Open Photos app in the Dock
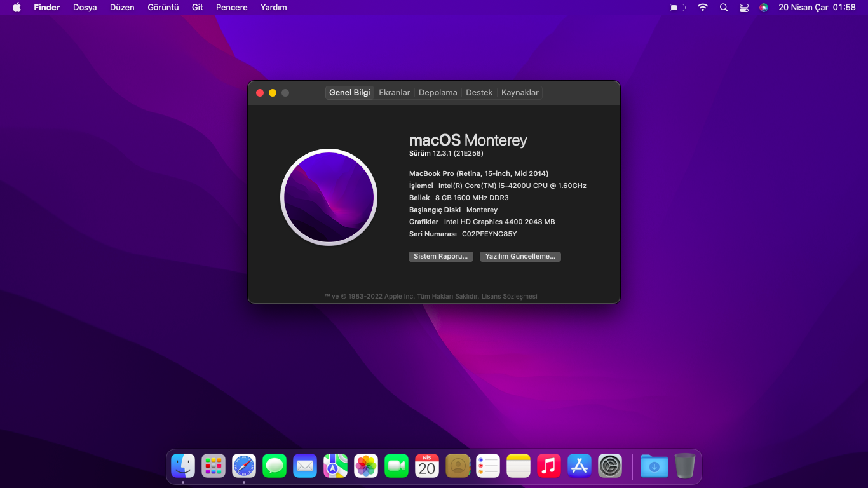The height and width of the screenshot is (488, 868). 366,466
